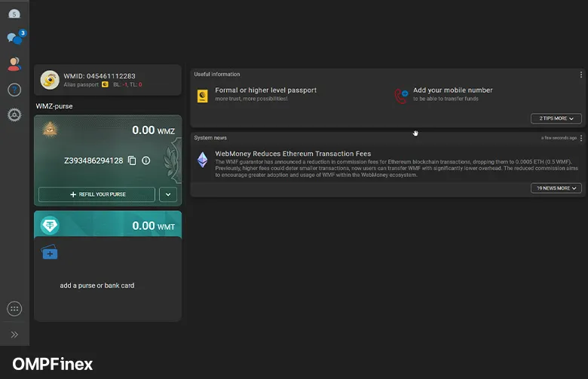Open dropdown beside Refill Your Purse
This screenshot has width=588, height=379.
click(168, 194)
